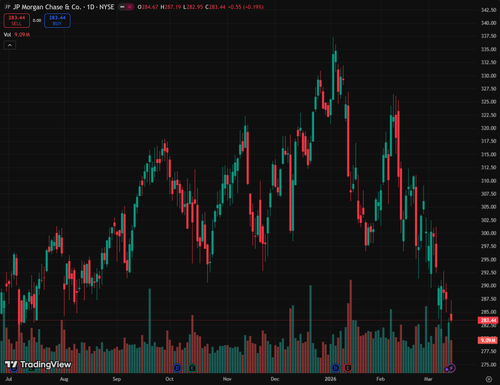Viewport: 500px width, 385px height.
Task: Click the 300.00 price axis label
Action: (x=489, y=233)
